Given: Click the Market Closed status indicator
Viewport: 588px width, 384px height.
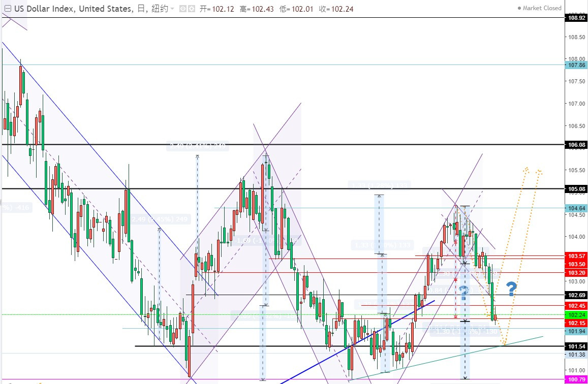Looking at the screenshot, I should [539, 8].
